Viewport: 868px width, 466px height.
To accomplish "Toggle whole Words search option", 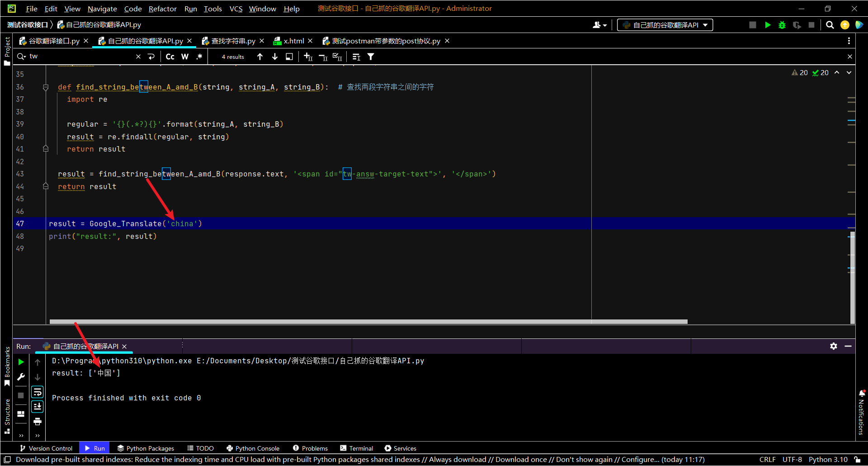I will pyautogui.click(x=185, y=57).
